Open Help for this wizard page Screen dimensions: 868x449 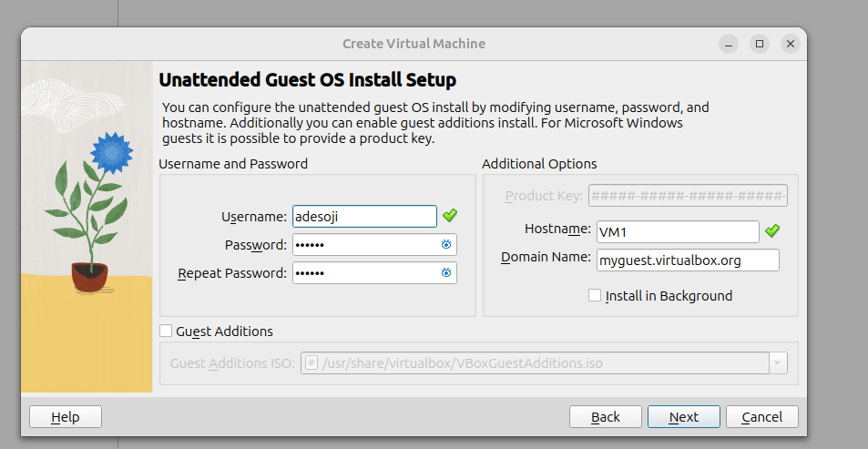pyautogui.click(x=66, y=417)
